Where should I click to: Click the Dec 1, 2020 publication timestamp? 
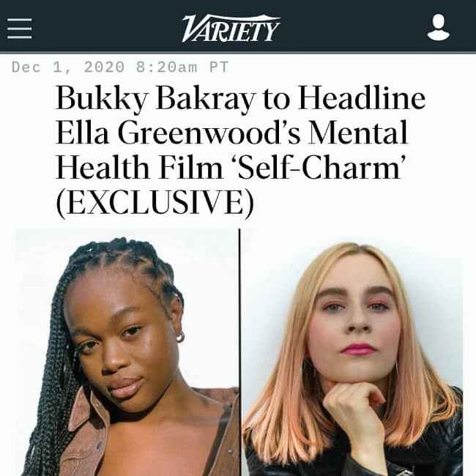[120, 67]
